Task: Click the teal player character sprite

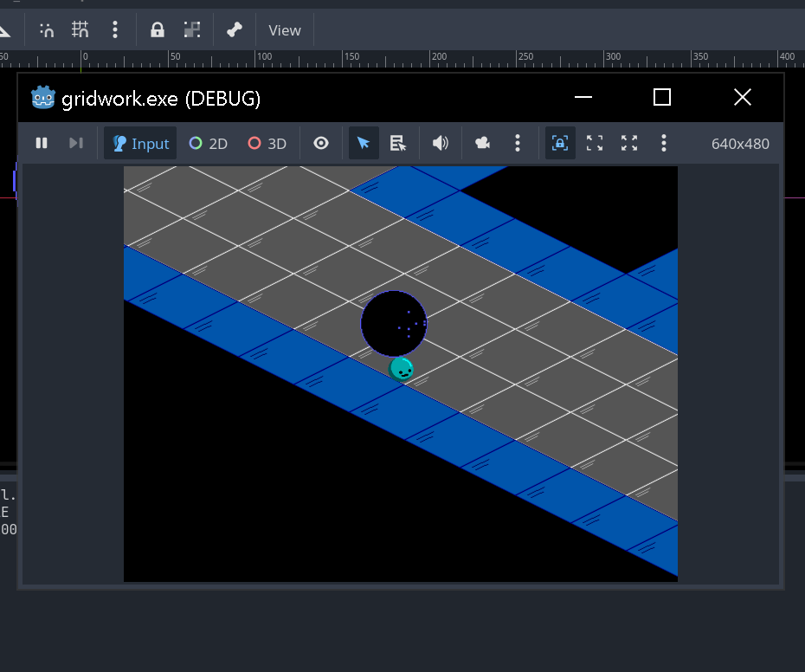Action: coord(401,369)
